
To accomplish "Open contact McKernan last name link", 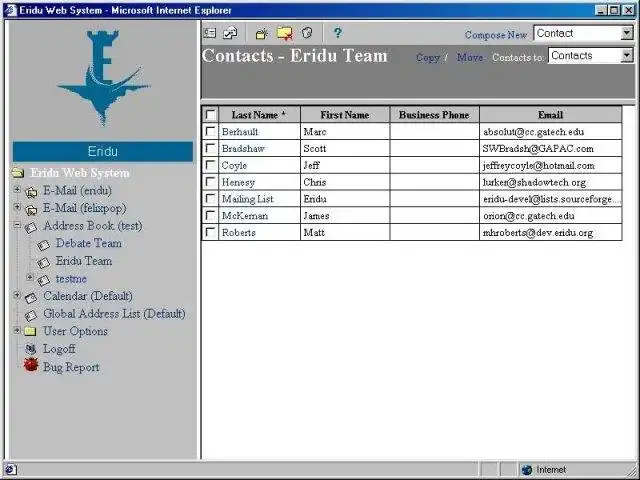I will tap(245, 216).
